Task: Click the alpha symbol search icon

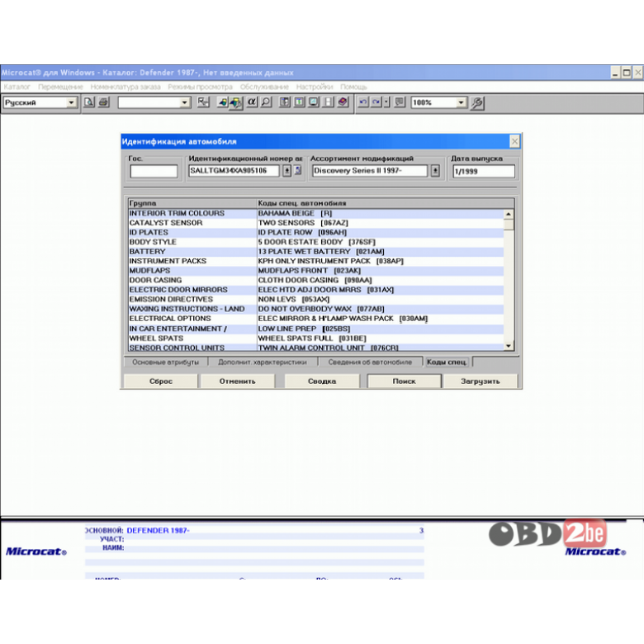Action: click(251, 102)
